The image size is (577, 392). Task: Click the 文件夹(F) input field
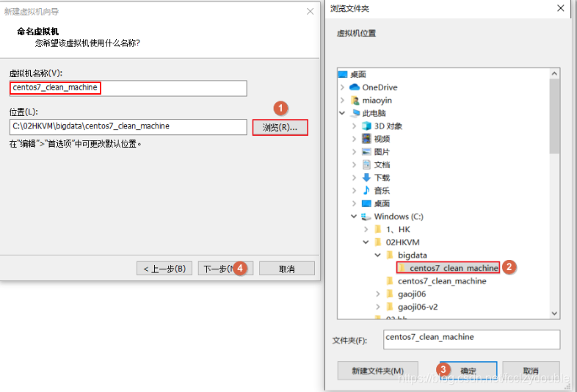tap(471, 339)
